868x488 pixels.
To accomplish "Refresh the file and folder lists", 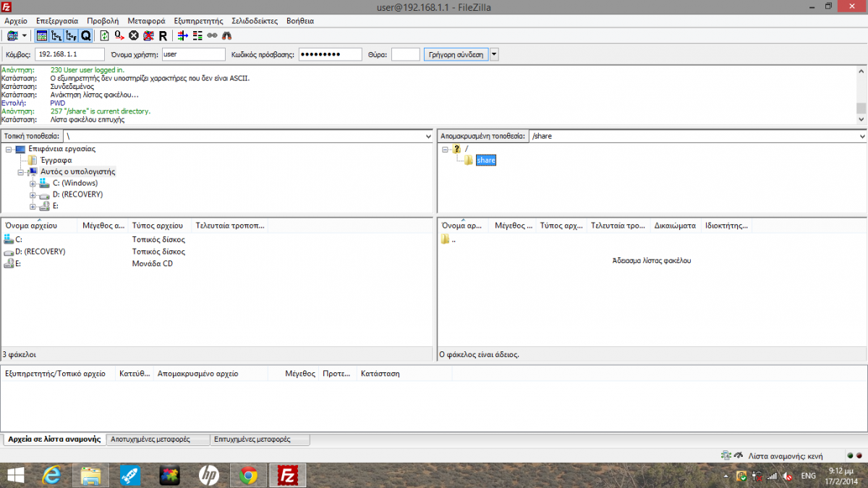I will tap(105, 35).
